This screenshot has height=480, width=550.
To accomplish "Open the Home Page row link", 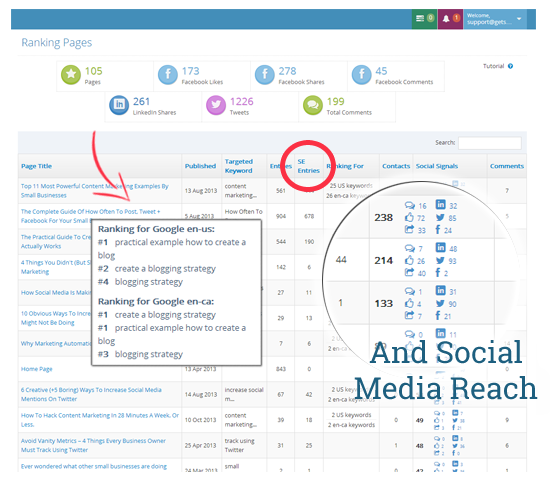I will pos(36,369).
